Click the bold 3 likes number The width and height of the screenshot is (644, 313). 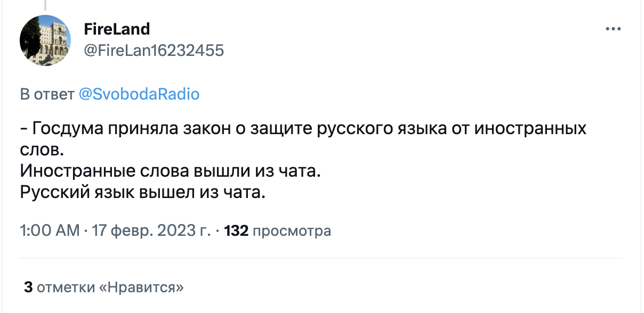pos(28,287)
